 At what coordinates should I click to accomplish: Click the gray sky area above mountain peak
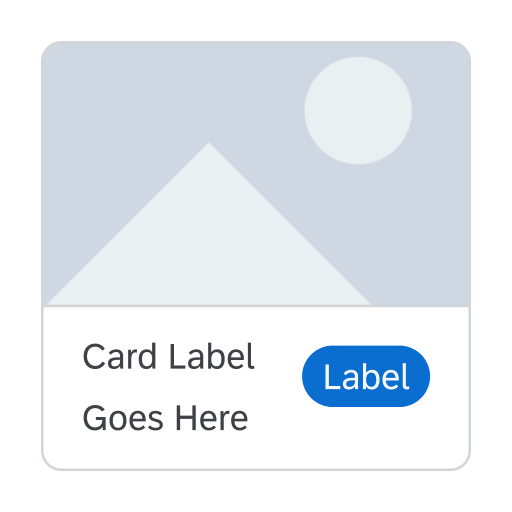click(x=209, y=93)
